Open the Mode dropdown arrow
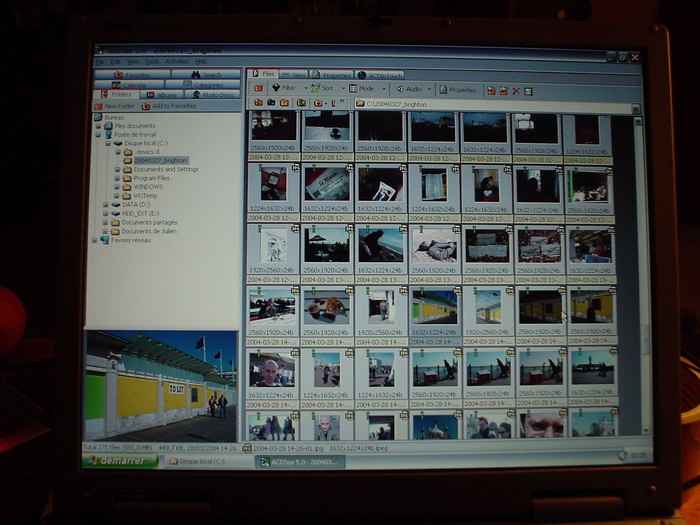Screen dimensions: 700x525 coord(383,89)
